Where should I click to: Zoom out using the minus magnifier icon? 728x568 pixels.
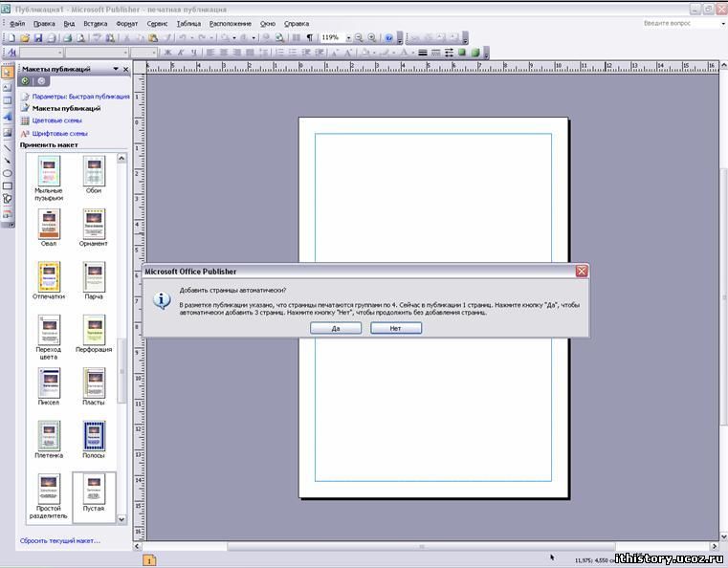[x=359, y=37]
